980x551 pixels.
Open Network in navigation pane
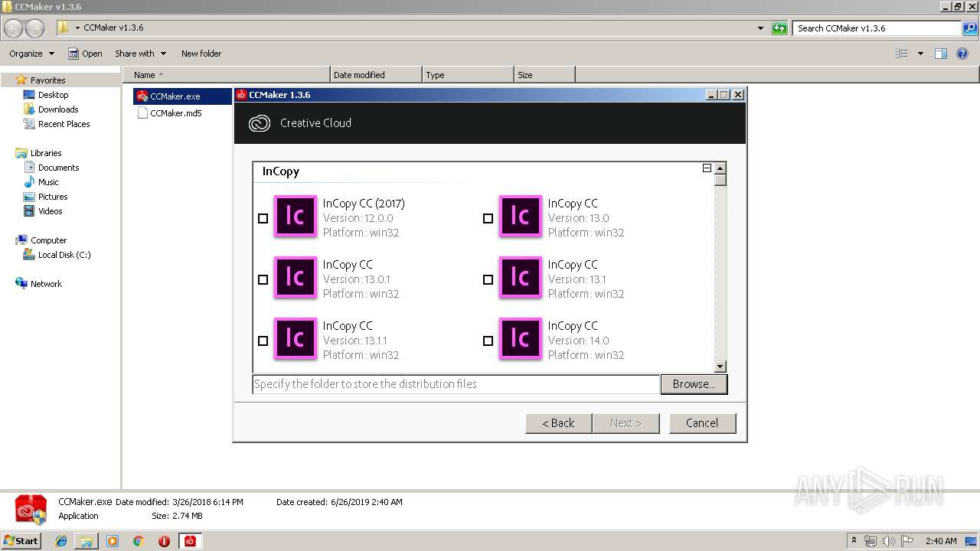click(x=46, y=284)
